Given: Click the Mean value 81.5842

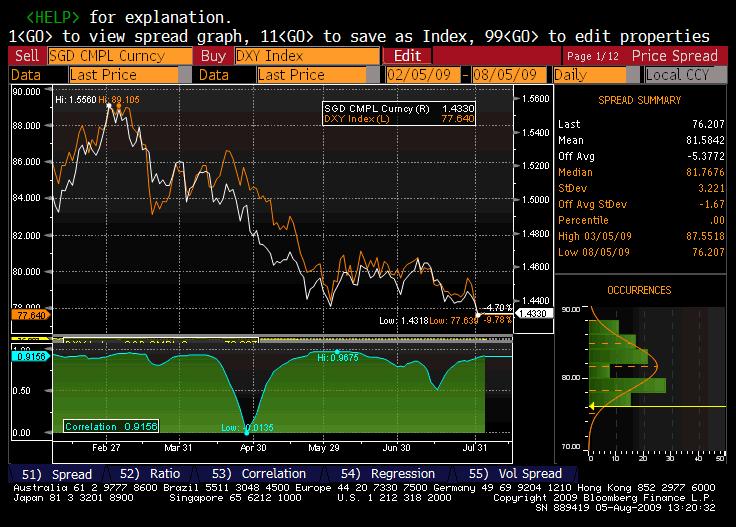Looking at the screenshot, I should point(705,140).
